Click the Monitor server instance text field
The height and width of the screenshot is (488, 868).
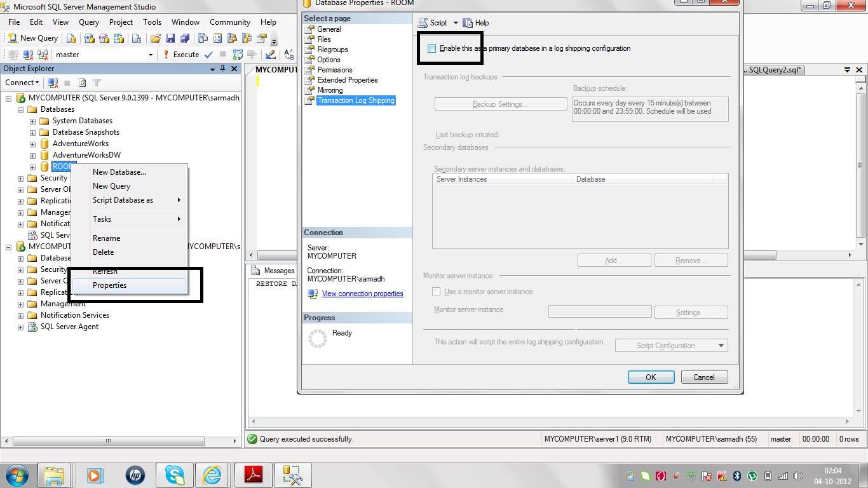[600, 311]
